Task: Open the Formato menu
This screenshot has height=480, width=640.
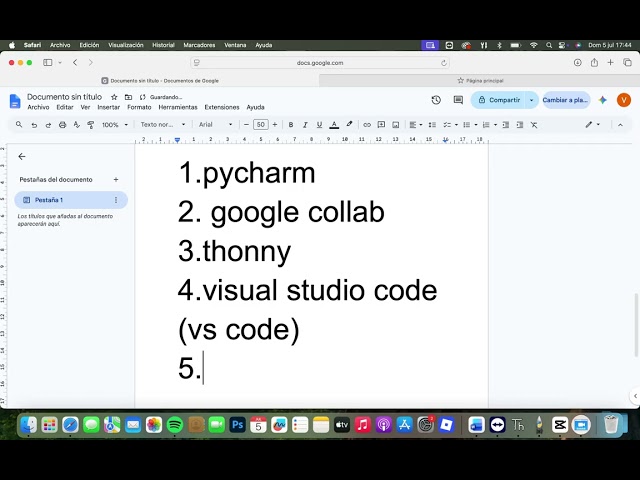Action: tap(139, 107)
